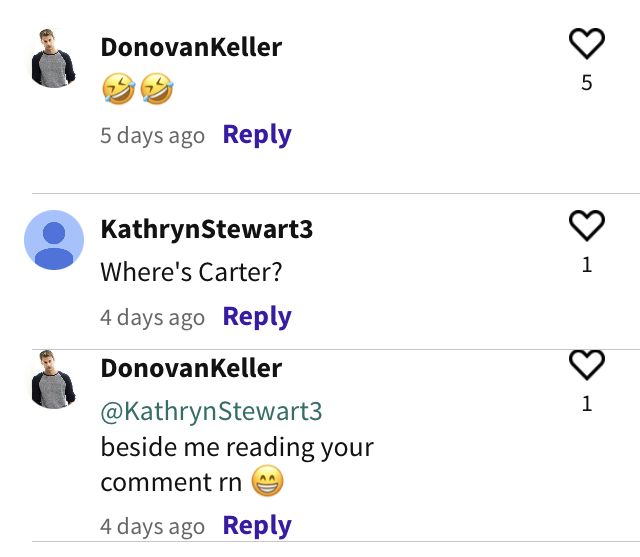
Task: Open the KathrynStewart3 username heading
Action: (207, 229)
